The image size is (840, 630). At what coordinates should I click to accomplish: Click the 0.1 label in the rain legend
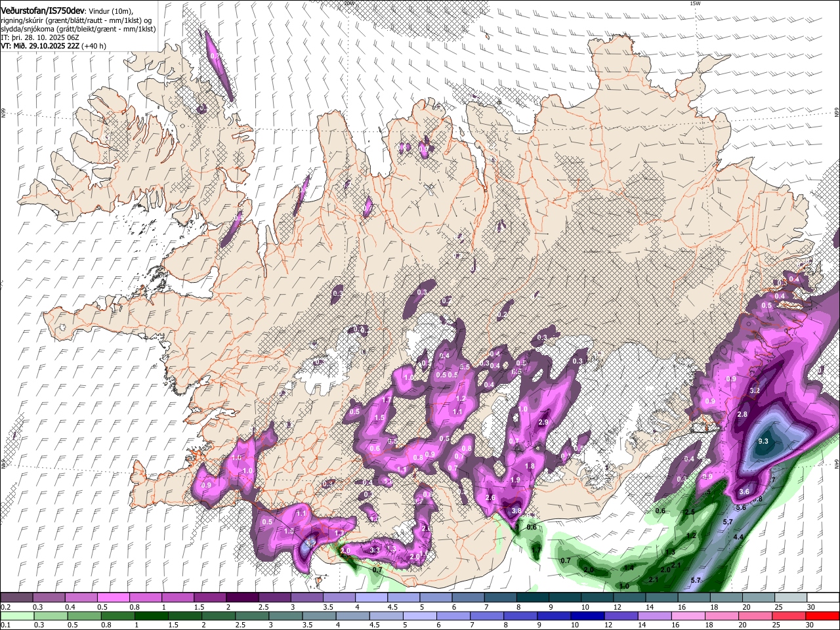5,625
